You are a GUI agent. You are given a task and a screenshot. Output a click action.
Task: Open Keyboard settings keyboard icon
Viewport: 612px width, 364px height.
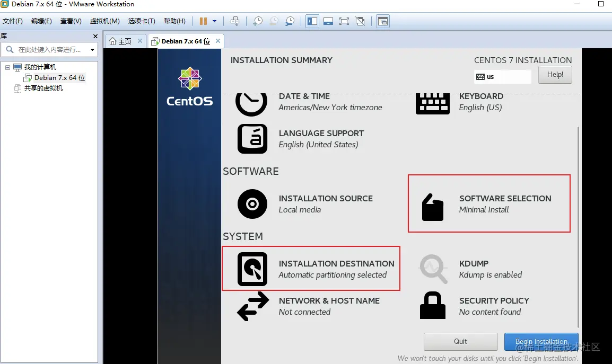432,103
